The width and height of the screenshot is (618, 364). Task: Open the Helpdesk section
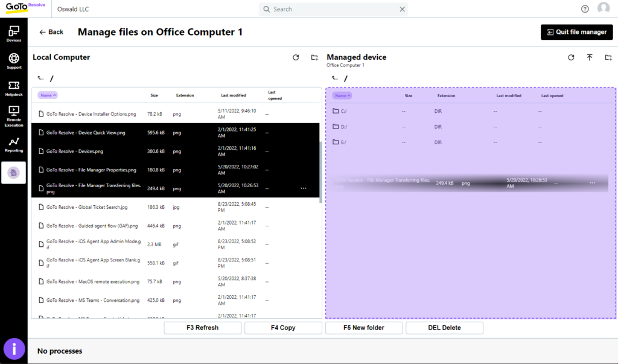click(13, 88)
